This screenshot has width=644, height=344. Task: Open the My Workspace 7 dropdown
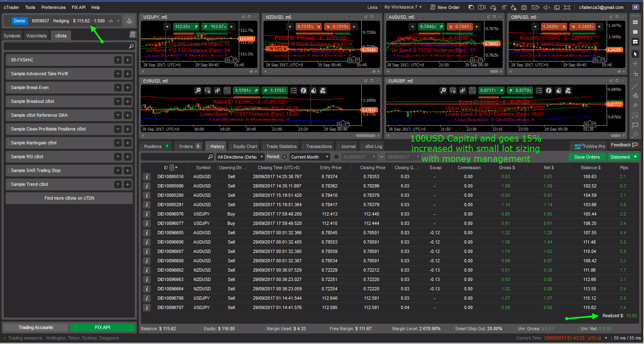point(403,7)
